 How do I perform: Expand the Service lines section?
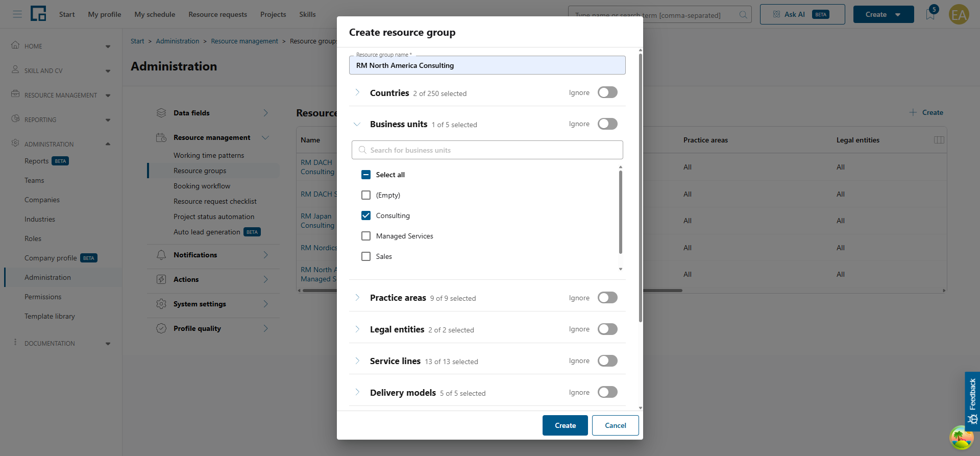pos(357,361)
